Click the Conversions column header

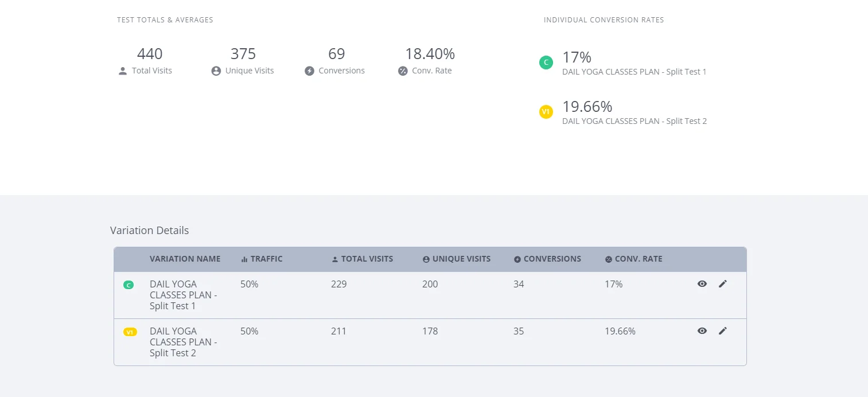click(x=547, y=259)
